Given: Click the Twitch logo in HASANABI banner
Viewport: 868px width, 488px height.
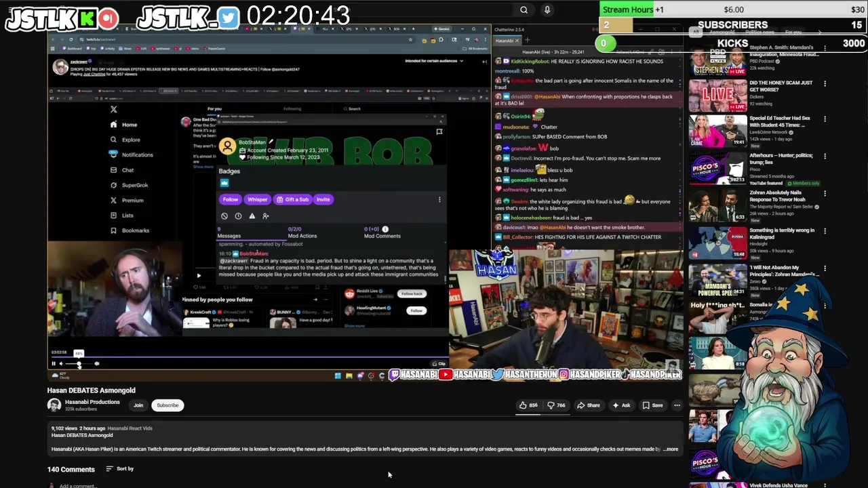Looking at the screenshot, I should pyautogui.click(x=394, y=374).
